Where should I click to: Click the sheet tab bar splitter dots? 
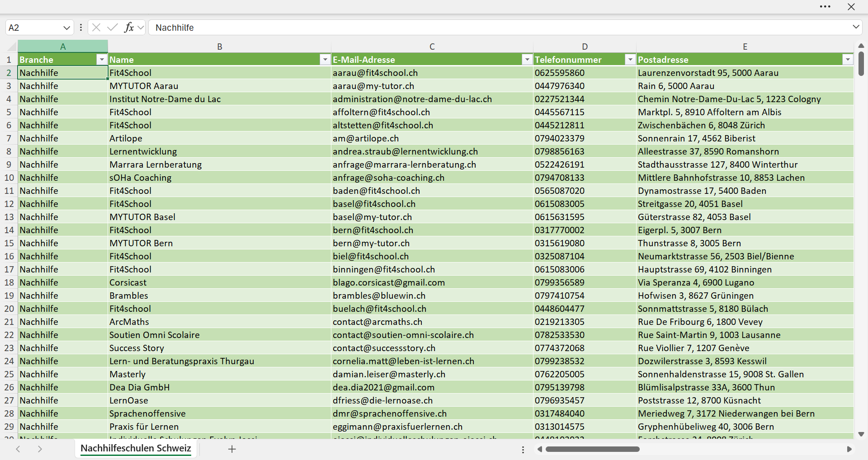pyautogui.click(x=523, y=450)
